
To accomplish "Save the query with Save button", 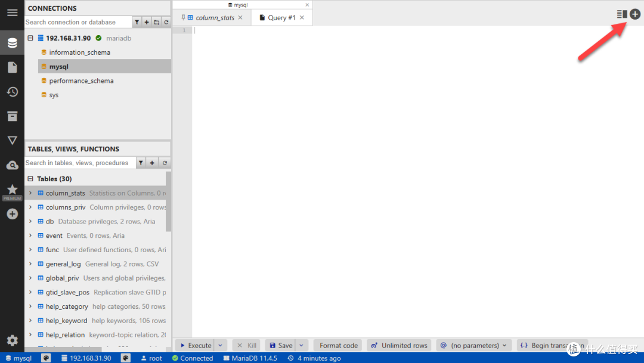I will click(280, 345).
